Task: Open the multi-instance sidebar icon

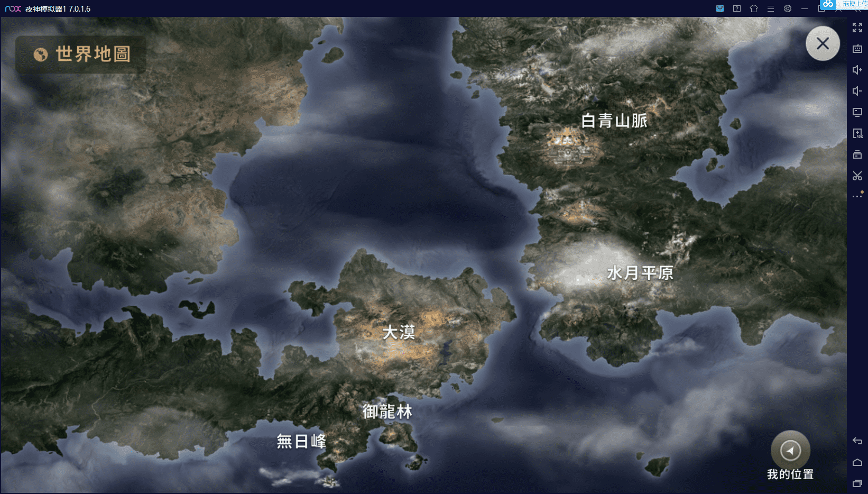Action: [857, 154]
